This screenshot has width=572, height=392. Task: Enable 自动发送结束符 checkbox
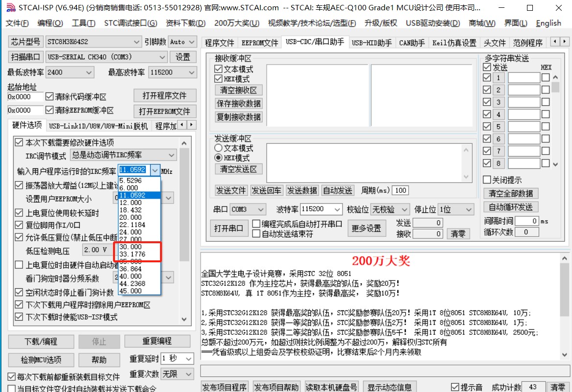tap(256, 233)
